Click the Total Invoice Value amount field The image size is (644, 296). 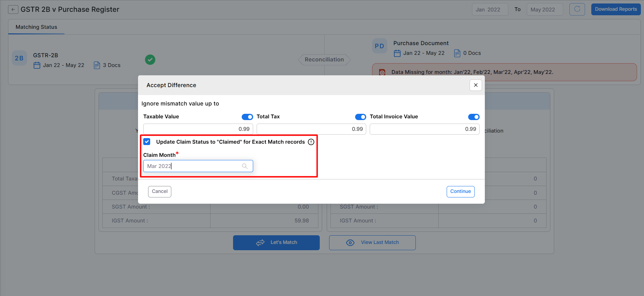[x=424, y=129]
